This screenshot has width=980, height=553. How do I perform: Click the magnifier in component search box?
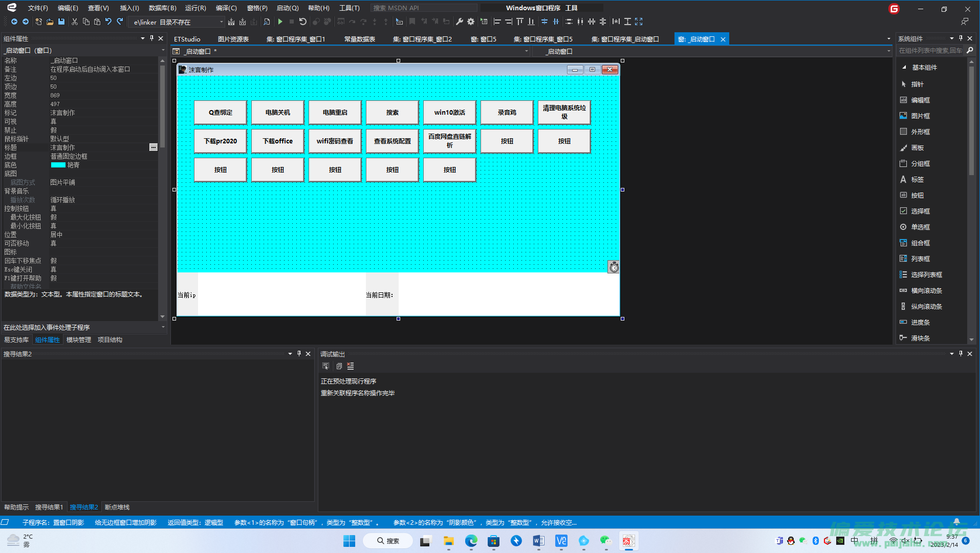point(969,50)
